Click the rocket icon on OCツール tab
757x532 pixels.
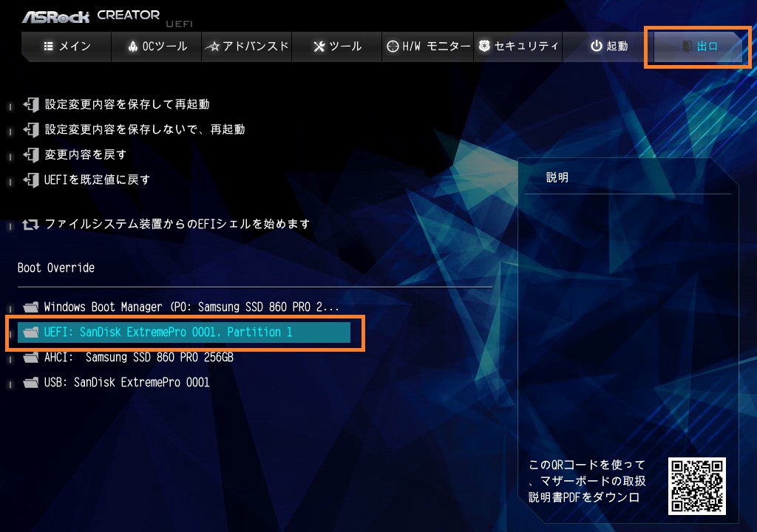133,47
